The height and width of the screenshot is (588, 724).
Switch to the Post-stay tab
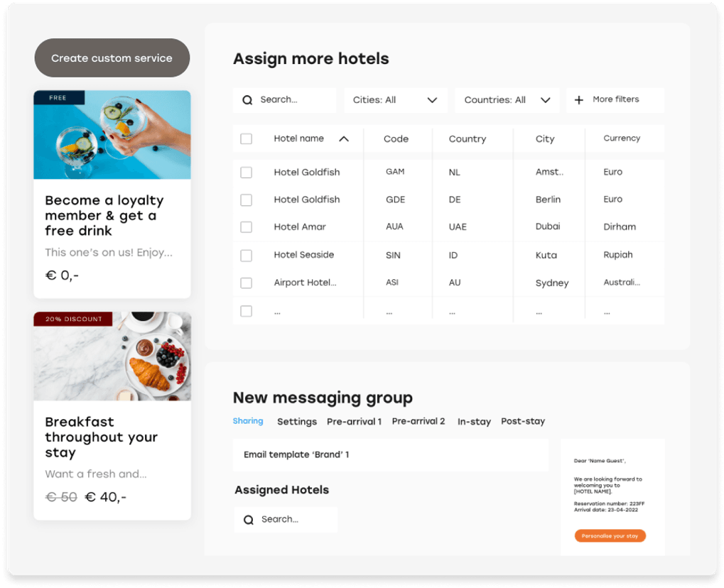(x=523, y=421)
